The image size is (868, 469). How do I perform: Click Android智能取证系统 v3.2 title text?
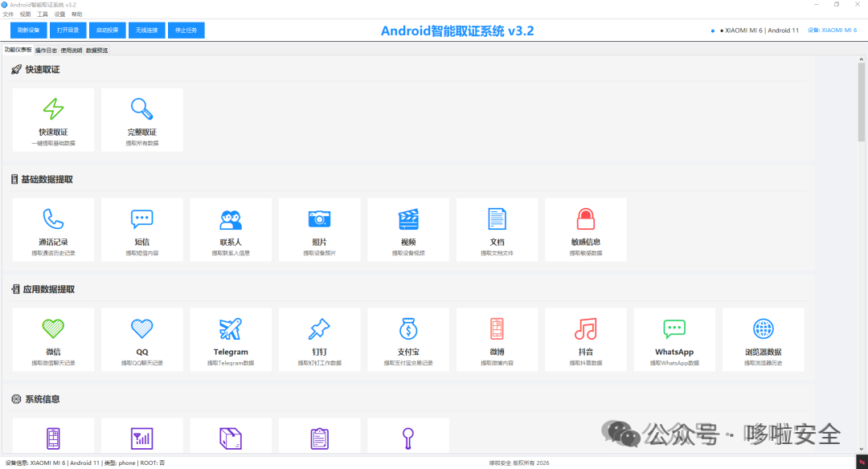[457, 31]
